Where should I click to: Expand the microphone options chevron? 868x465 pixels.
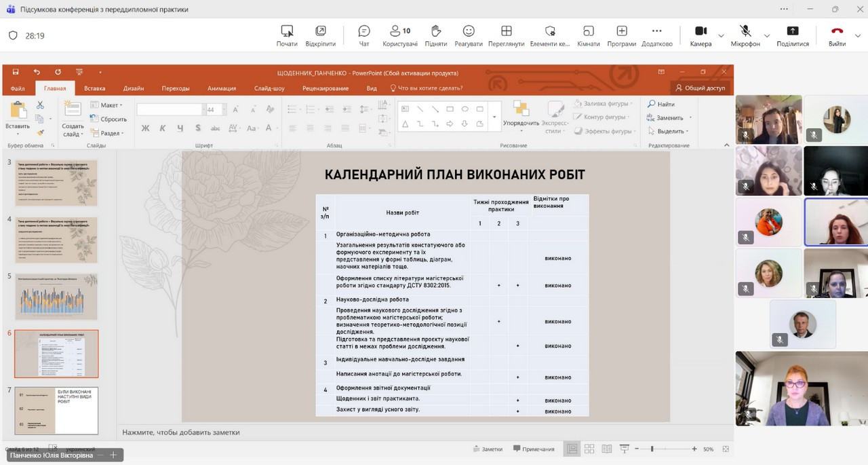[767, 35]
